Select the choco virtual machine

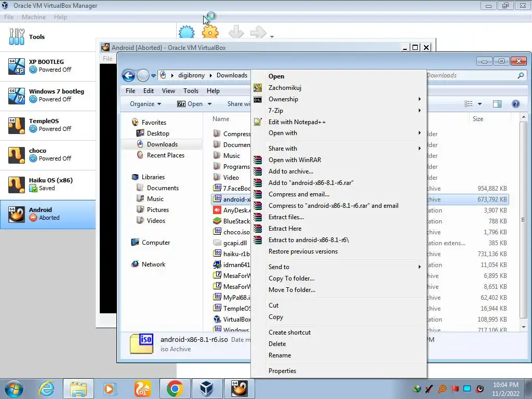48,154
